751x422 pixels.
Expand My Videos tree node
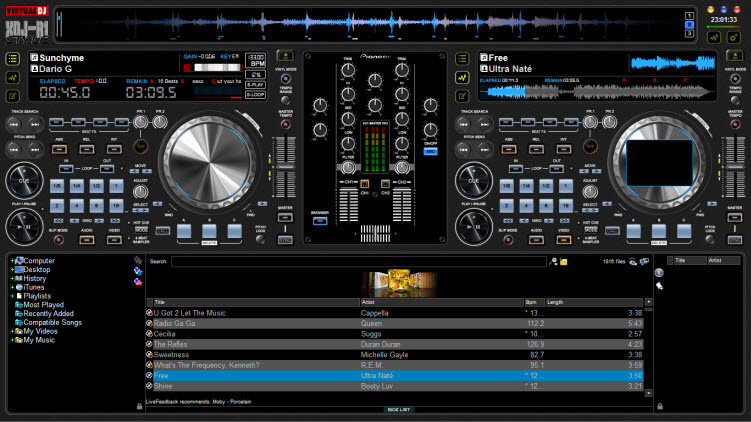12,331
